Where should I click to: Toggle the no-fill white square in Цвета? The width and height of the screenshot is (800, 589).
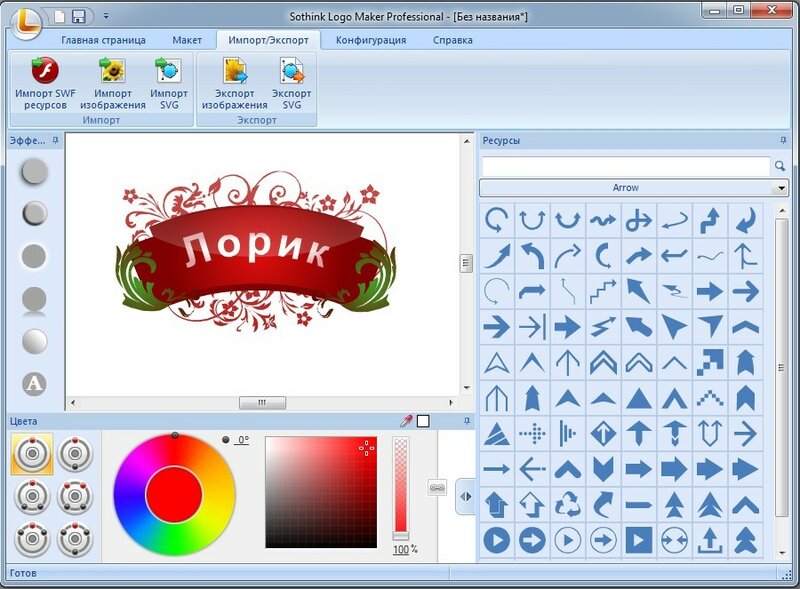(x=423, y=421)
